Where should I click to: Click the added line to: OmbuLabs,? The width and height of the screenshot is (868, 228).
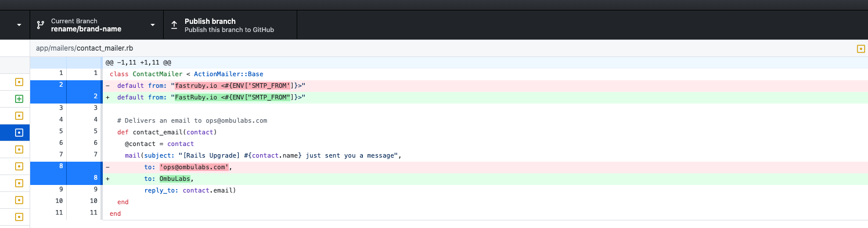click(x=485, y=179)
